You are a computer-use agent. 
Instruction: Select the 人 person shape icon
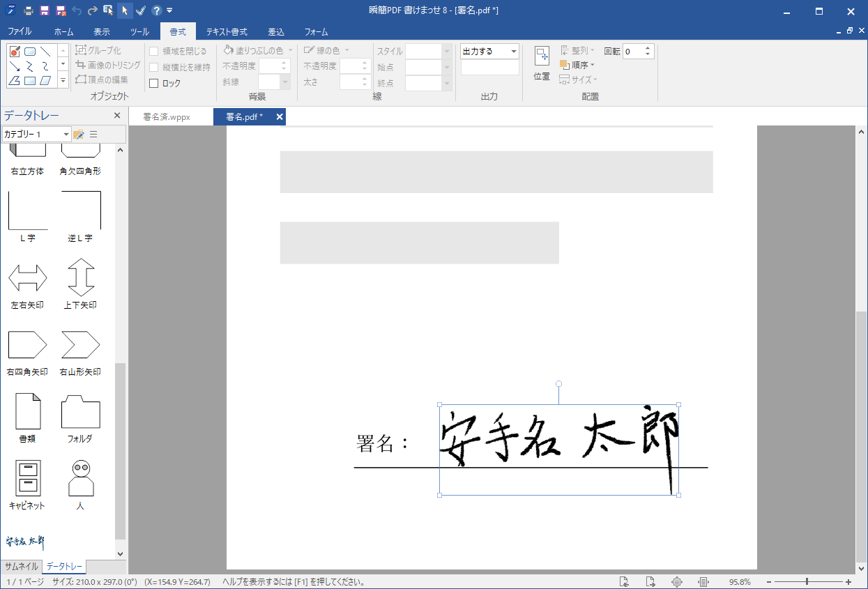pyautogui.click(x=80, y=478)
